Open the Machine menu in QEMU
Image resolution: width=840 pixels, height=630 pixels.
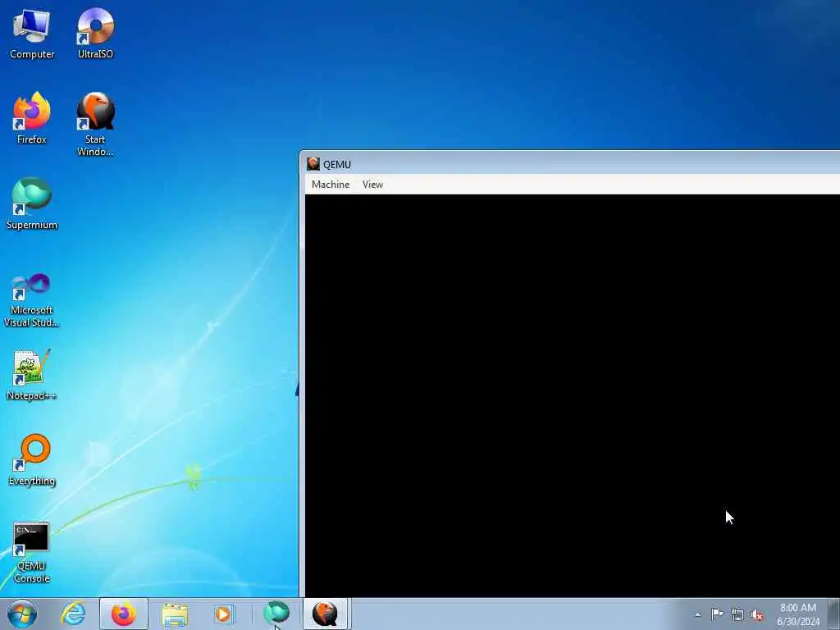click(331, 185)
